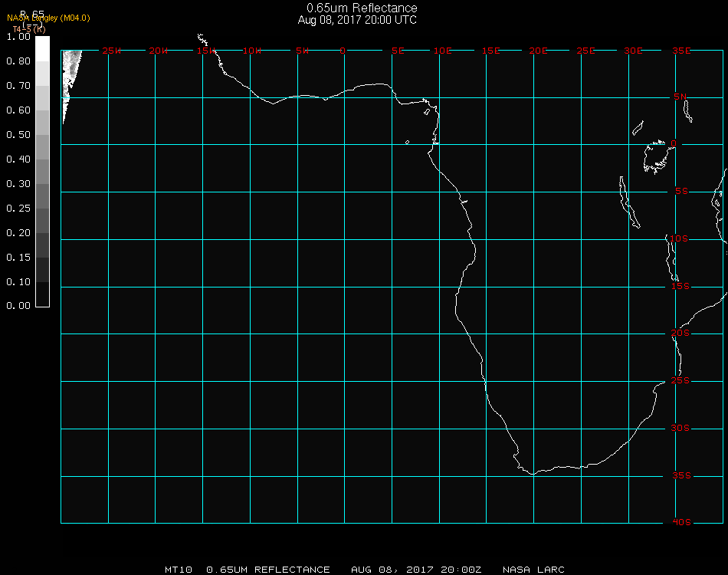Click the '5S' latitude label
This screenshot has width=728, height=575.
[681, 192]
